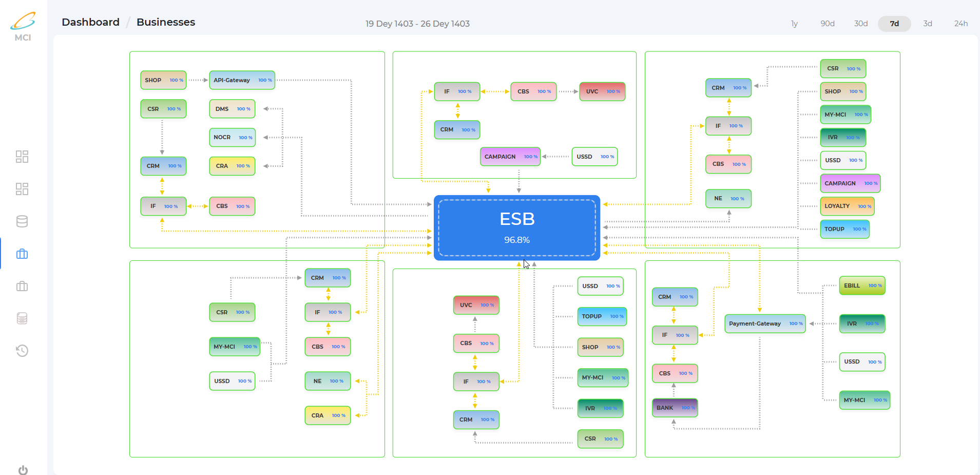
Task: Select the orange LOYALTY node
Action: (x=847, y=206)
